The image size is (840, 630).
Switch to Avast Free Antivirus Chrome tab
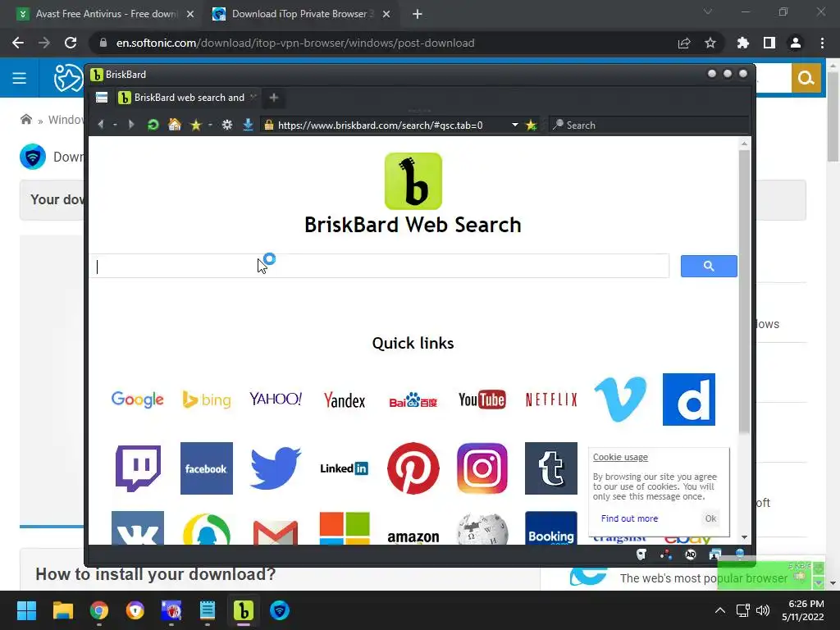coord(105,14)
